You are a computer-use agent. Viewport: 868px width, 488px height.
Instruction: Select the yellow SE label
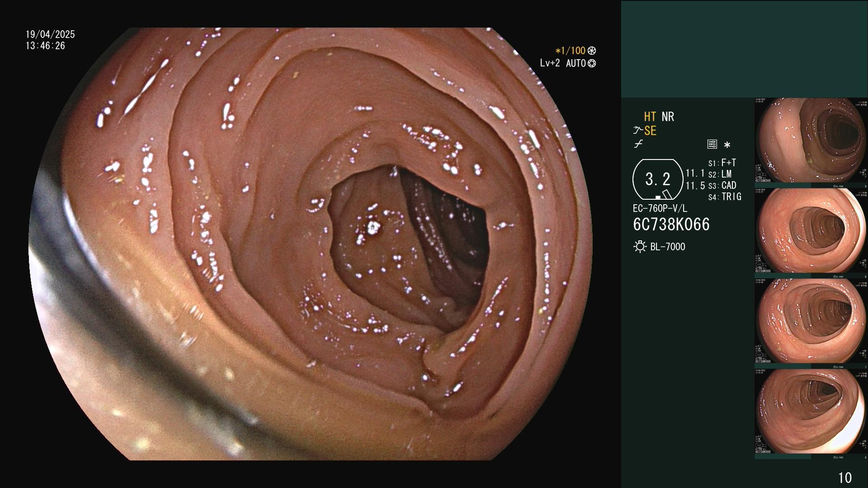tap(650, 131)
